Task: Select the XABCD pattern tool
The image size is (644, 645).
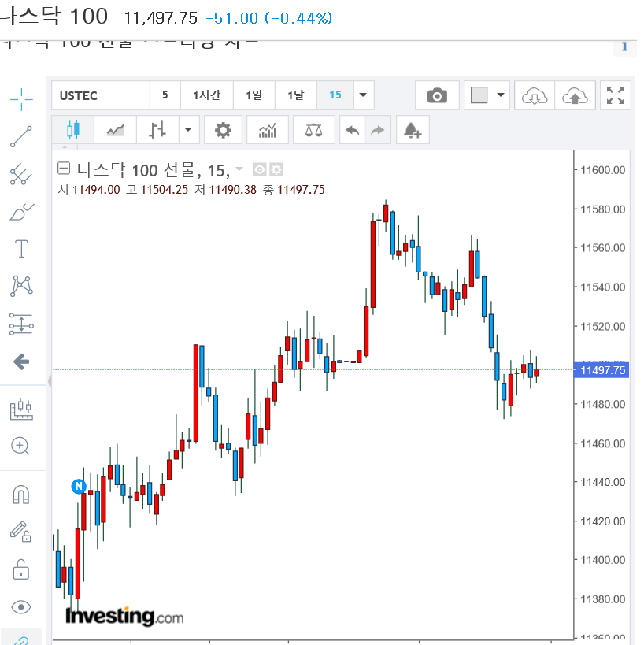Action: click(x=21, y=286)
